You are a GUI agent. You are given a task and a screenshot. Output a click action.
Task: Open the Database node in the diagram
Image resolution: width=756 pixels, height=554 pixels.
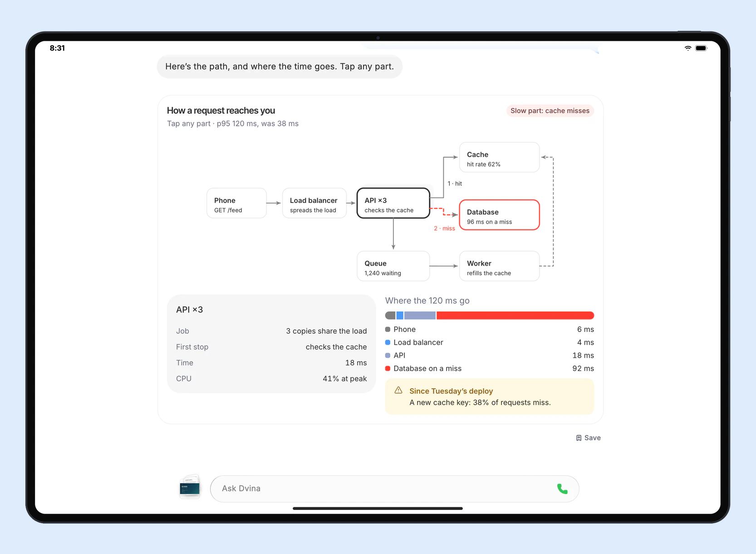[x=500, y=215]
